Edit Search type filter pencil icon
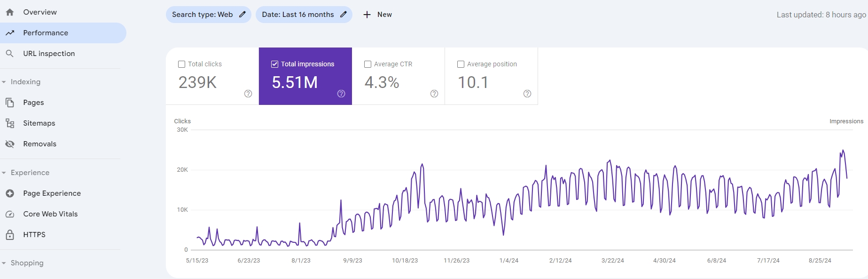This screenshot has width=868, height=279. (242, 15)
